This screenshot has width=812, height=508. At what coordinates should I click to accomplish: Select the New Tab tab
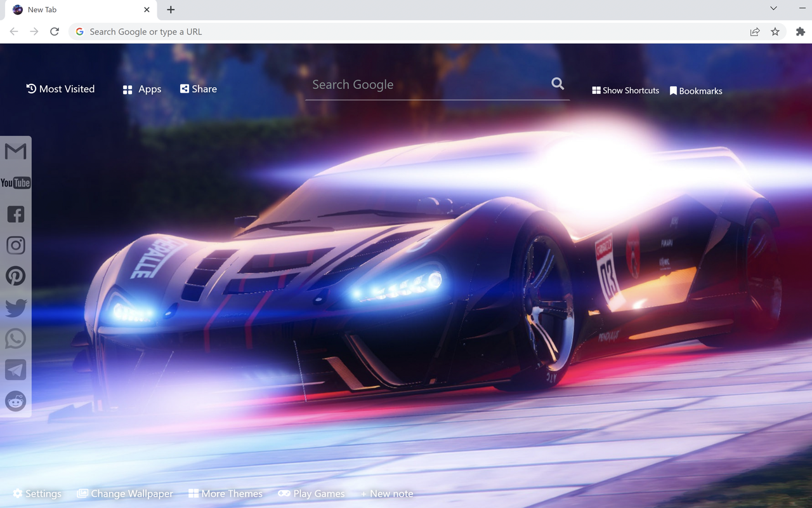(81, 10)
